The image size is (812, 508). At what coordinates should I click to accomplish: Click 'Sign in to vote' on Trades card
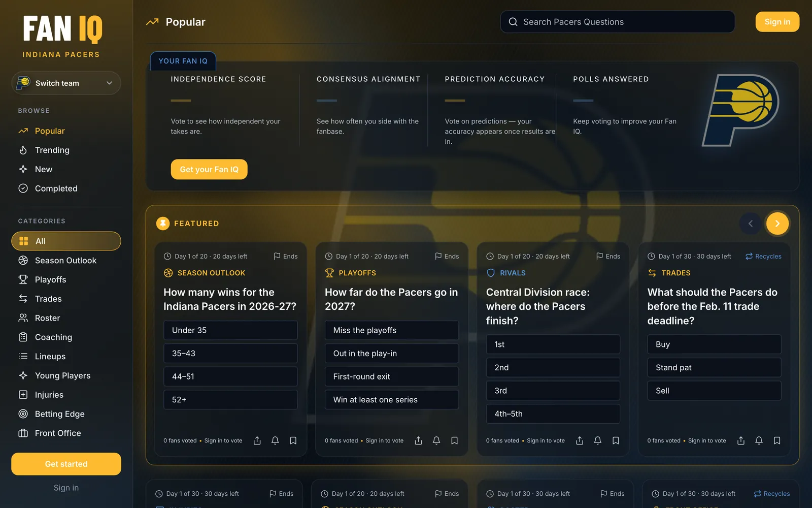pos(707,440)
